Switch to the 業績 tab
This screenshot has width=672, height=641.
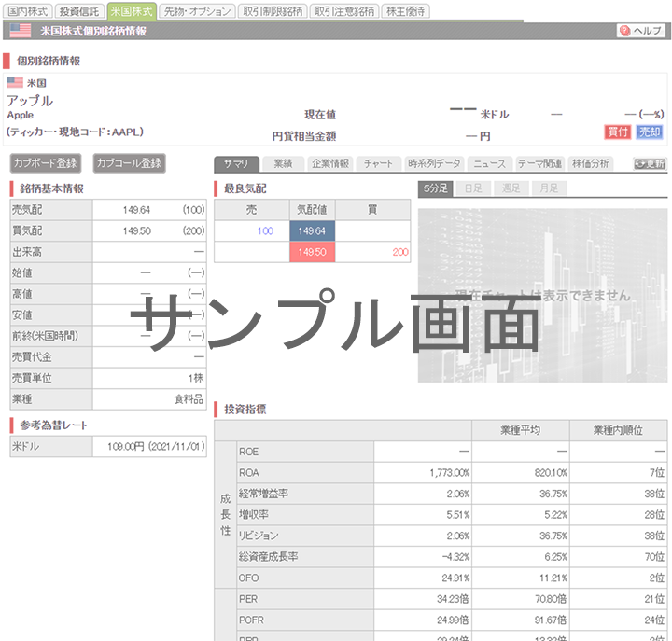tap(284, 163)
